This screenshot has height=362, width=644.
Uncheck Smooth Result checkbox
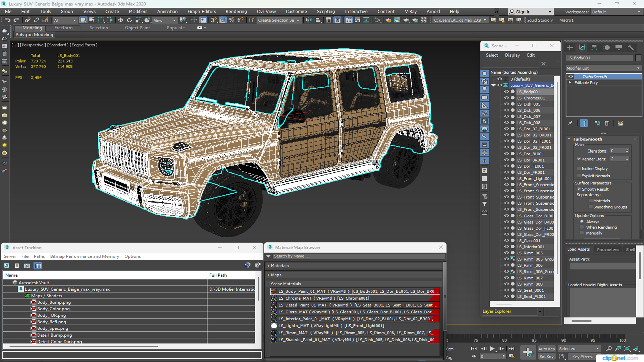[x=579, y=189]
